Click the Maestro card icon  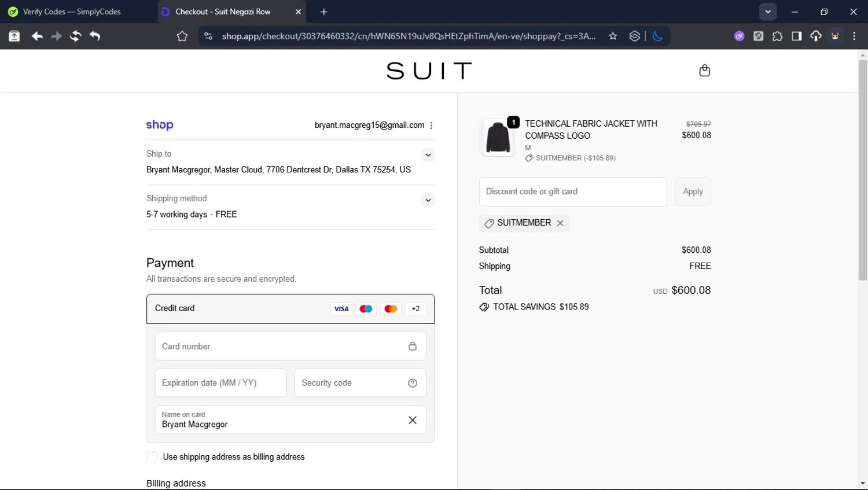[366, 308]
